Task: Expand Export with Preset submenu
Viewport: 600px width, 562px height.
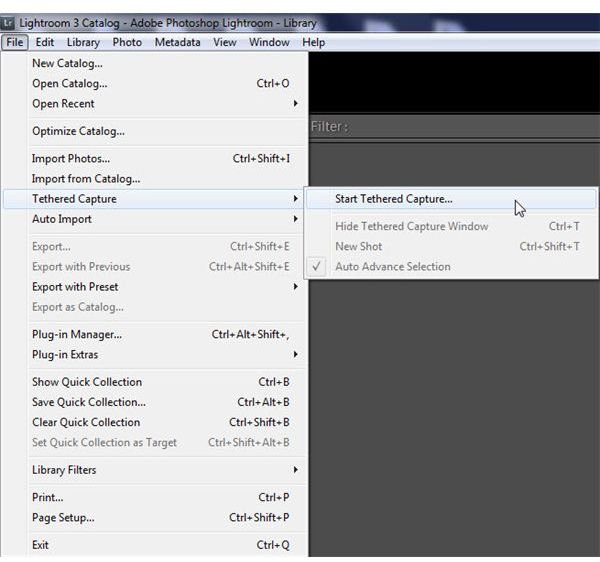Action: pos(155,287)
